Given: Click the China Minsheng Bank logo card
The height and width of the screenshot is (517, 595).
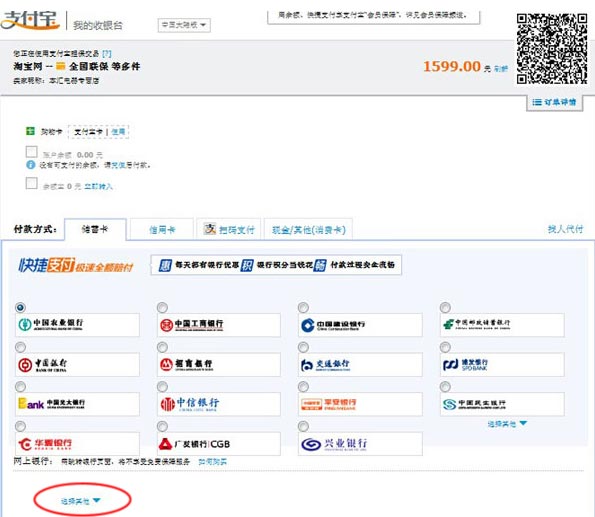Looking at the screenshot, I should coord(502,404).
